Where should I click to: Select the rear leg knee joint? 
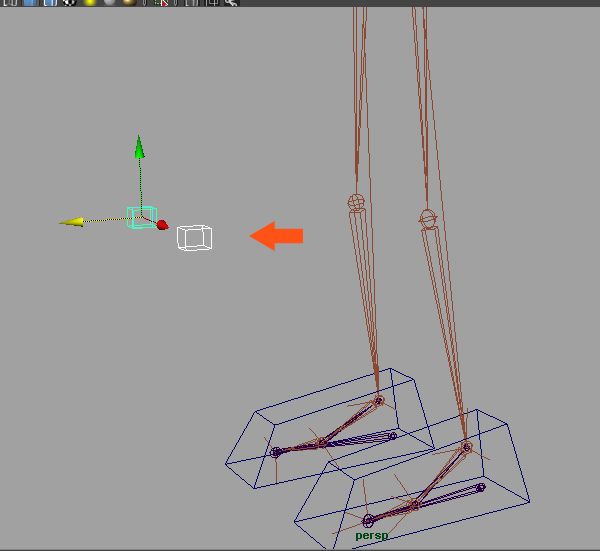tap(356, 202)
